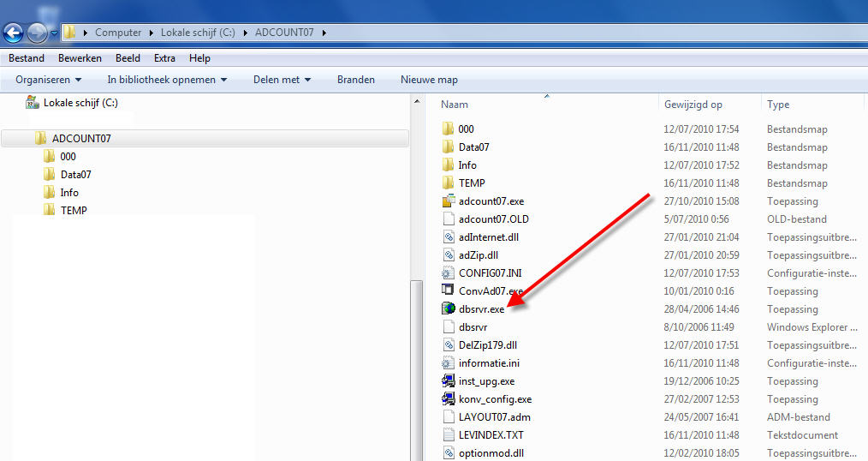Click the informatie.ini settings file icon

point(448,363)
